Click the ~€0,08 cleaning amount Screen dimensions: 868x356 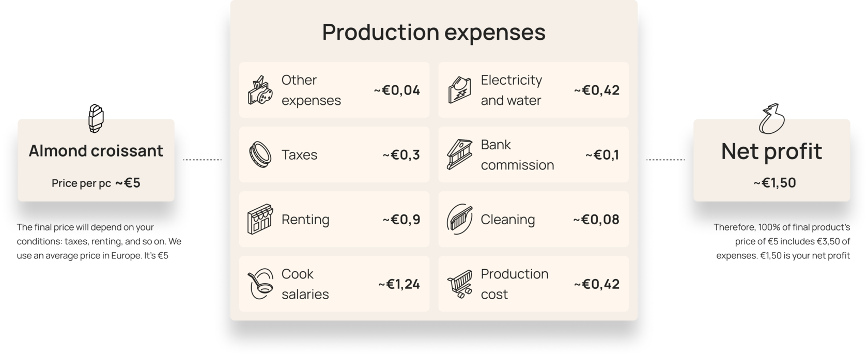[596, 219]
